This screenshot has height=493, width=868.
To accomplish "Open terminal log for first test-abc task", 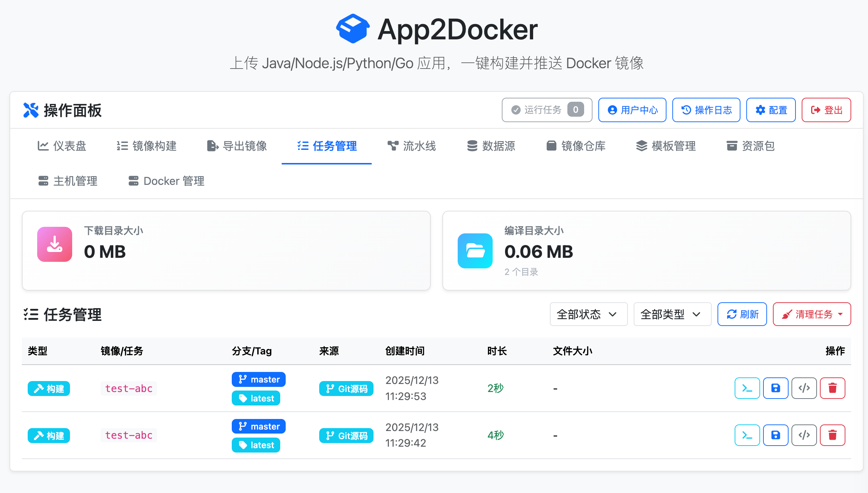I will pos(747,388).
